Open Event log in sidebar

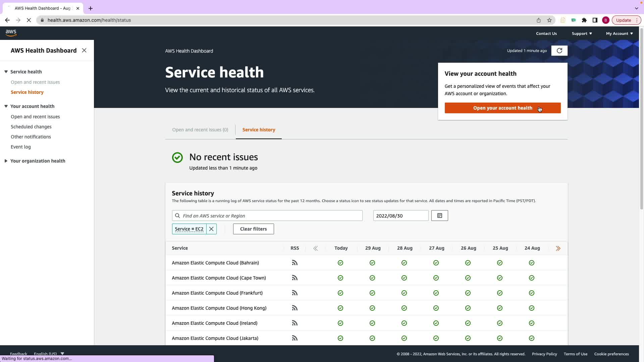[x=20, y=147]
